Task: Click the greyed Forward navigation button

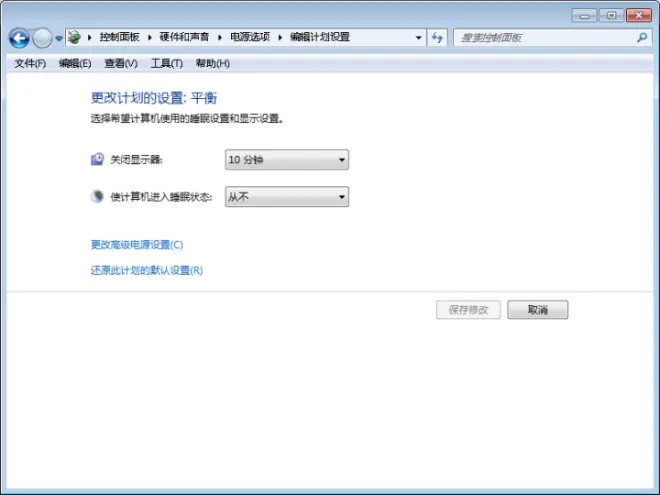Action: click(42, 38)
